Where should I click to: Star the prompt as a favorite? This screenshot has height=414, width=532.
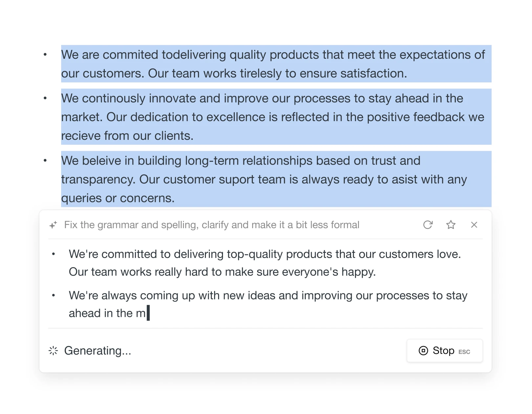click(x=451, y=225)
